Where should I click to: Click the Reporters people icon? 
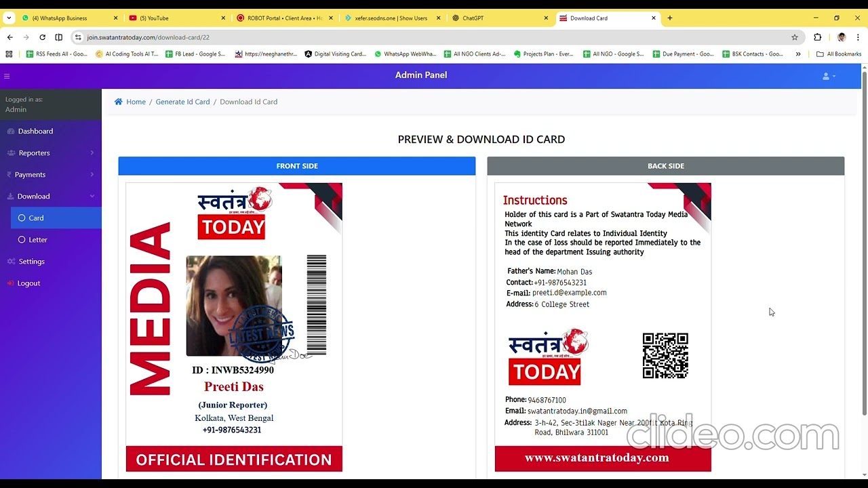11,152
